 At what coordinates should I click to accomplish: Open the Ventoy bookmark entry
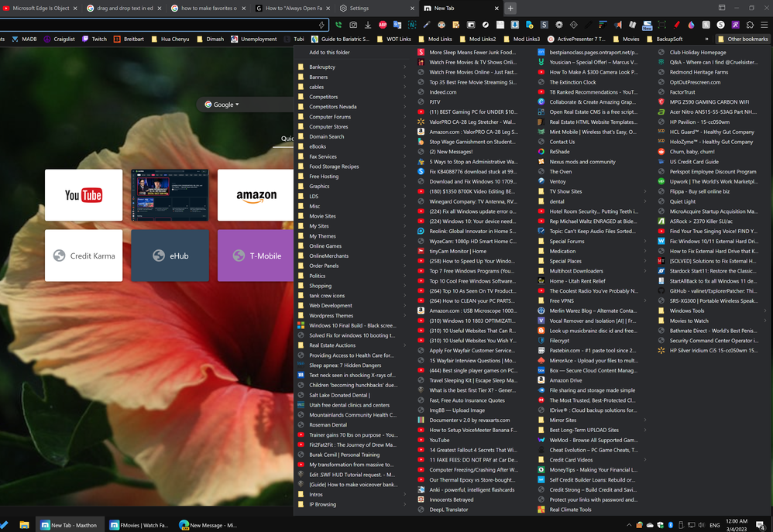tap(558, 181)
